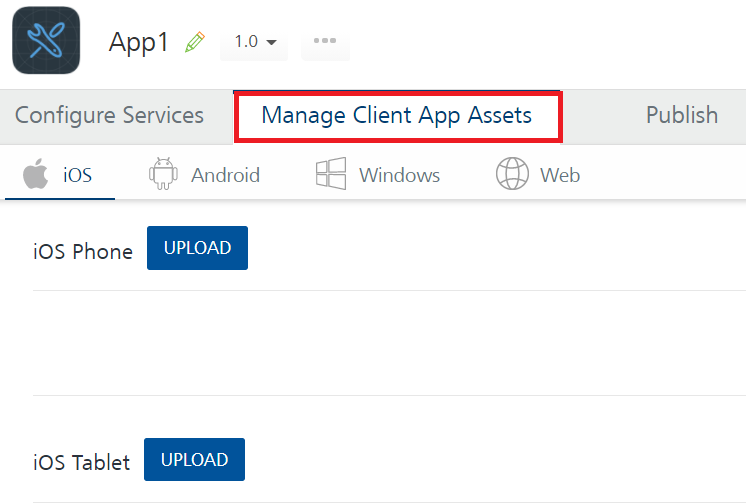Switch to the Configure Services tab
The image size is (746, 504).
click(x=109, y=115)
